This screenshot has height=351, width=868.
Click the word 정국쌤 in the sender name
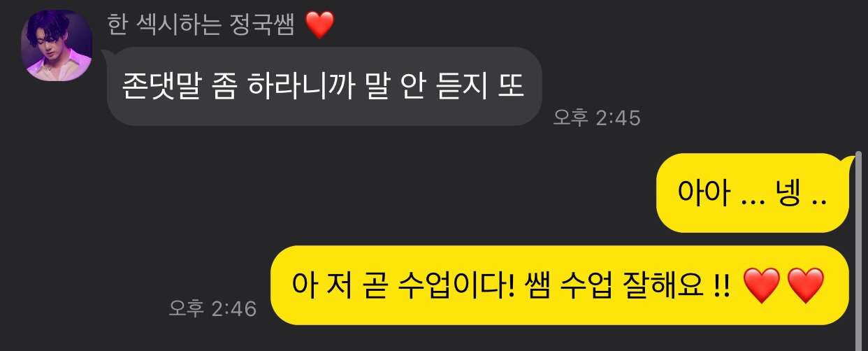pyautogui.click(x=270, y=26)
